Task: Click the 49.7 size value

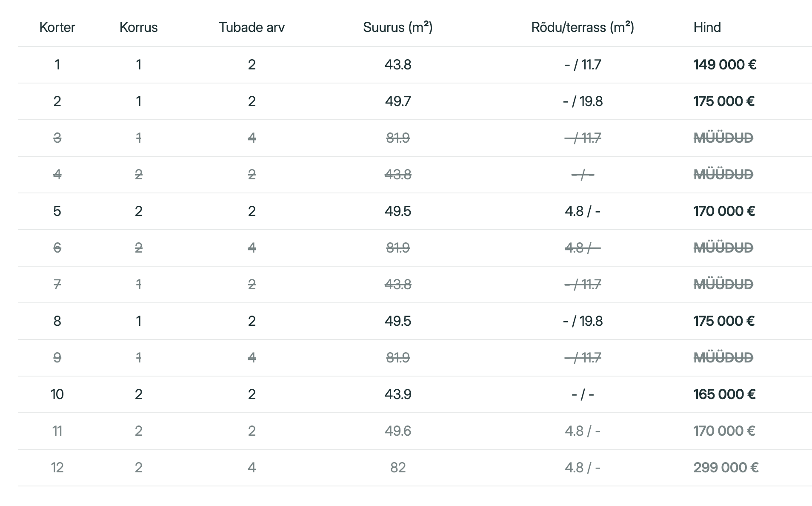Action: click(x=397, y=101)
